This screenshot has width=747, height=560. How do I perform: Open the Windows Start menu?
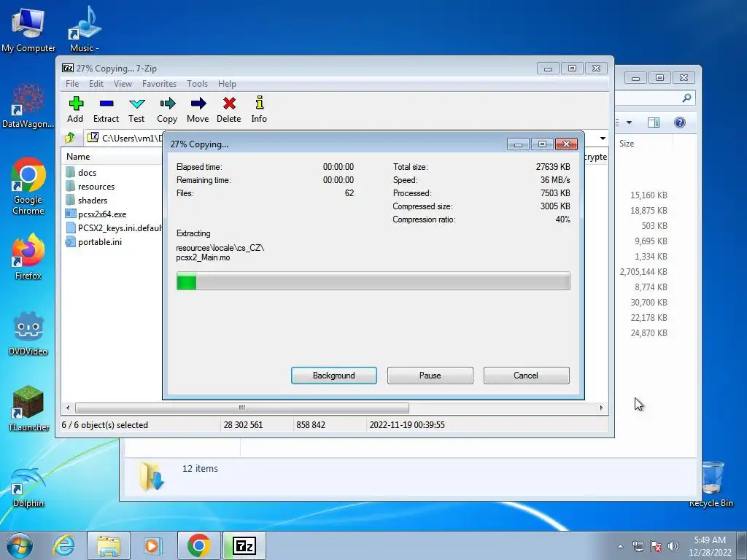[20, 545]
